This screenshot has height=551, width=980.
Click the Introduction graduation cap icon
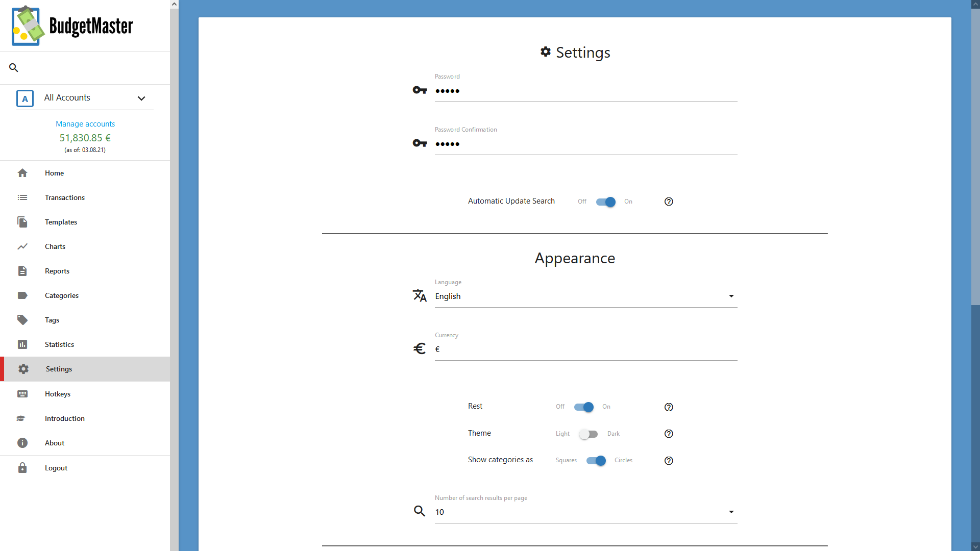[21, 418]
